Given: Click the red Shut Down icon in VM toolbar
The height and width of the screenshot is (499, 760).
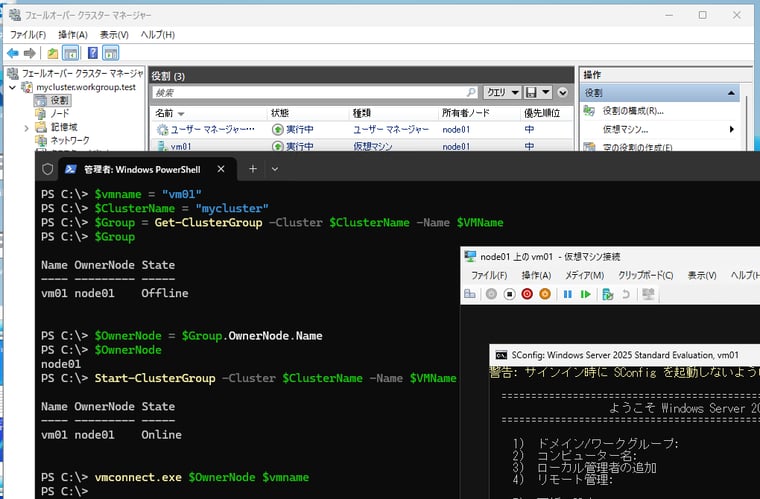Looking at the screenshot, I should [x=527, y=294].
